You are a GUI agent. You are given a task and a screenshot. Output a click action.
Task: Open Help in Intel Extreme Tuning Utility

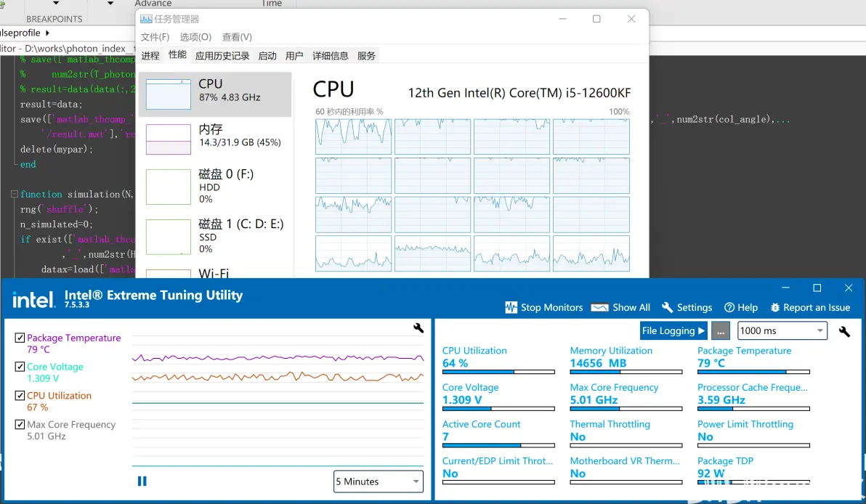[x=741, y=307]
